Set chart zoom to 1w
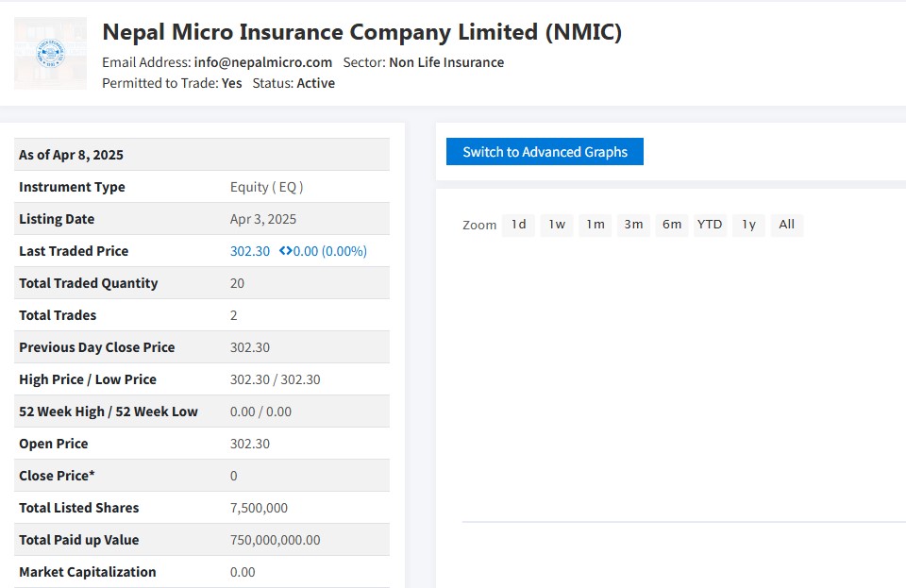The width and height of the screenshot is (906, 588). tap(557, 225)
